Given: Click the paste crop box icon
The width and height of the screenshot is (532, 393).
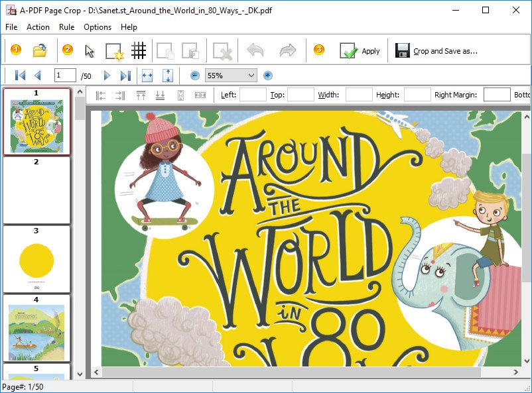Looking at the screenshot, I should tap(190, 51).
